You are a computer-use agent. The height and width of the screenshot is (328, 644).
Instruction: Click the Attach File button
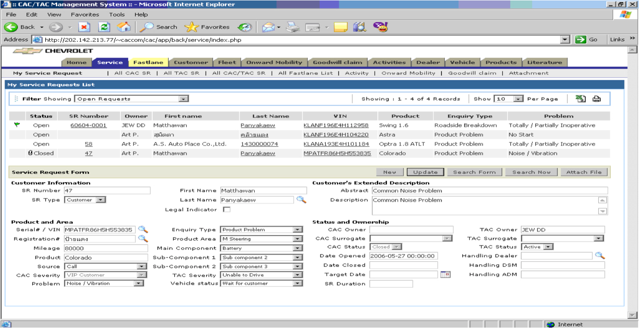point(584,172)
